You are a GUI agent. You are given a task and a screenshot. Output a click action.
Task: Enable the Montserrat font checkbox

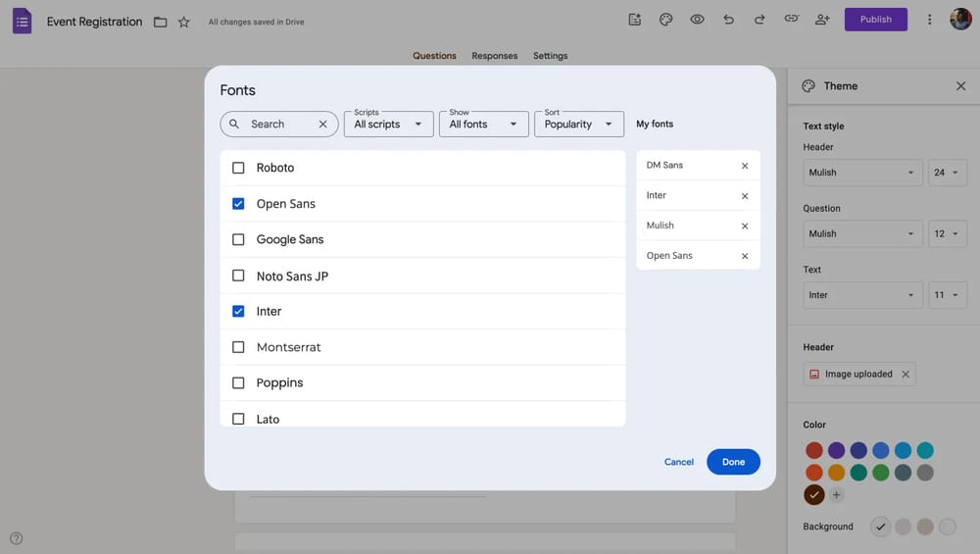238,347
